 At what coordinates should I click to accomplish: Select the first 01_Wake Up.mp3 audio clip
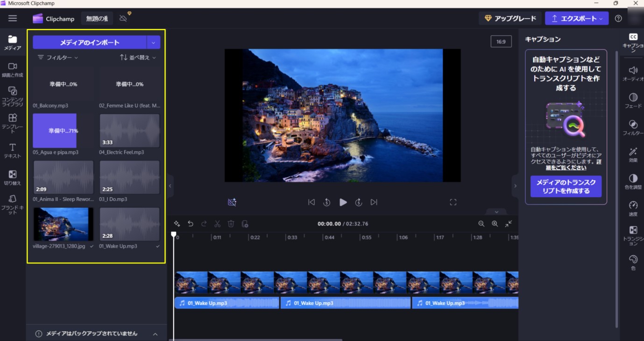227,303
